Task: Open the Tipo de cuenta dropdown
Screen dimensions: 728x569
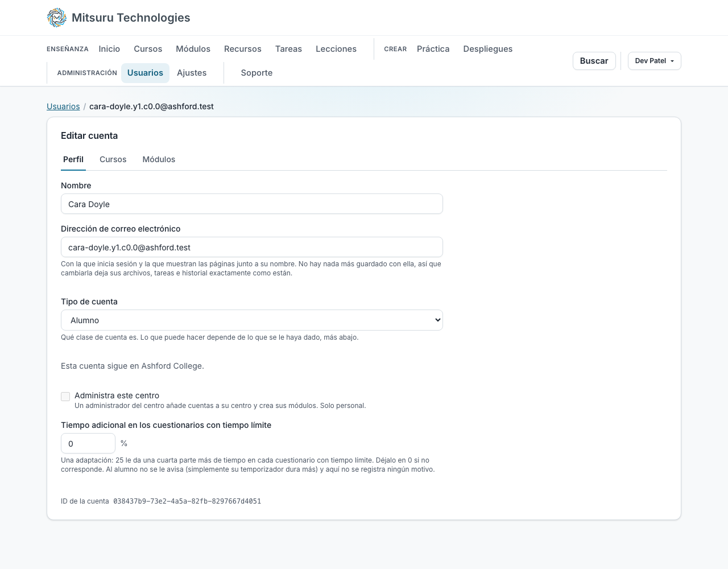Action: (x=252, y=320)
